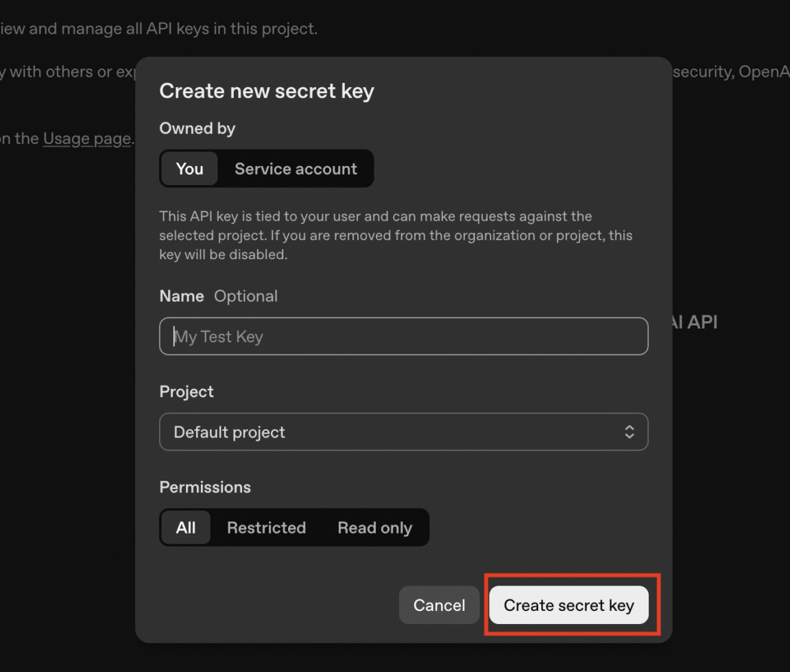Click the "Permissions" section label
790x672 pixels.
[205, 487]
